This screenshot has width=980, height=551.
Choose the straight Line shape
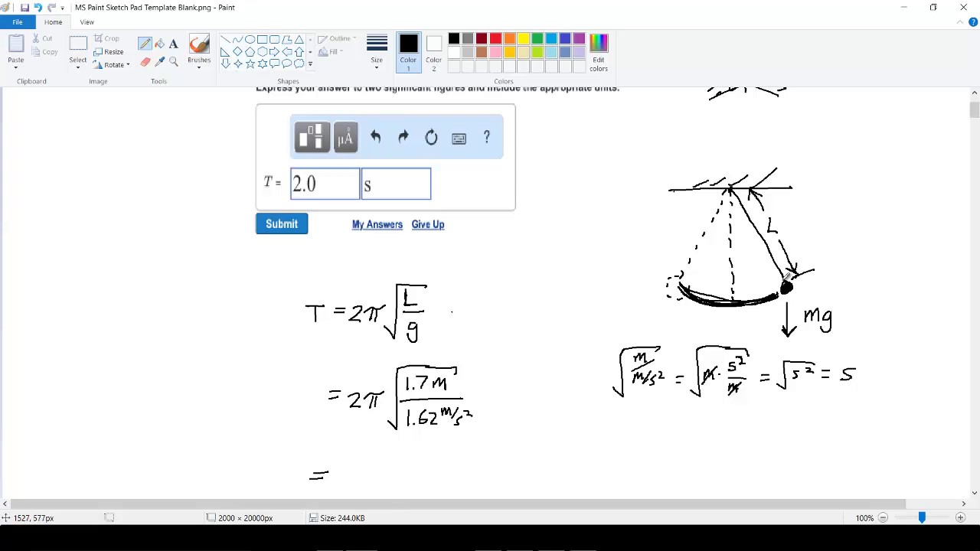tap(225, 39)
